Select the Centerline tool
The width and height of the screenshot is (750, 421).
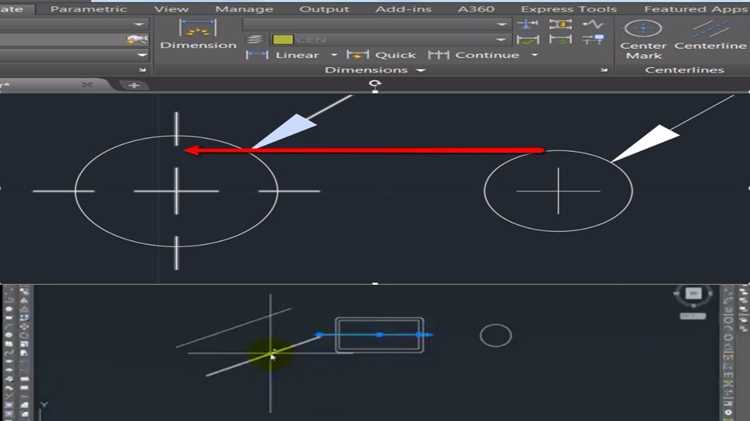pos(710,34)
